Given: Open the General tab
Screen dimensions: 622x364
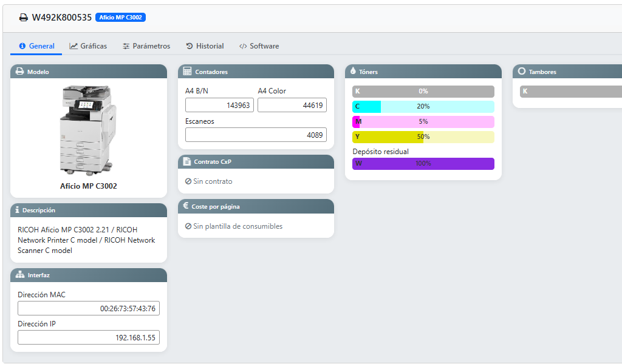Looking at the screenshot, I should [x=36, y=46].
